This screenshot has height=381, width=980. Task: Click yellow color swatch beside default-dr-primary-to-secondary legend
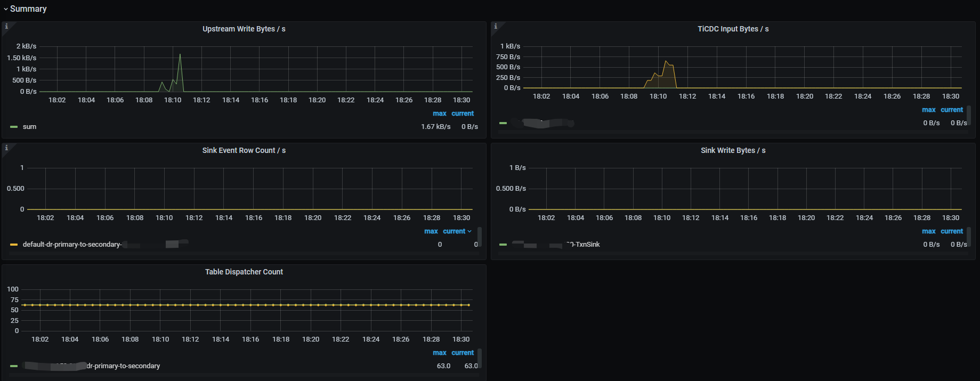point(14,245)
